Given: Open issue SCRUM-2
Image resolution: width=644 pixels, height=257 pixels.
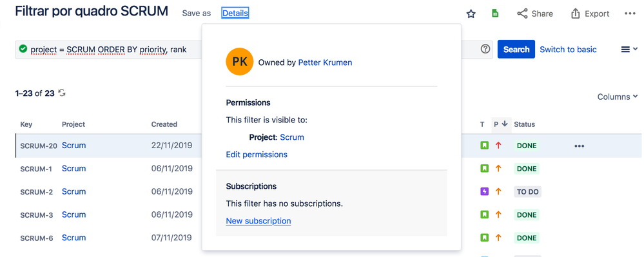Looking at the screenshot, I should click(37, 192).
